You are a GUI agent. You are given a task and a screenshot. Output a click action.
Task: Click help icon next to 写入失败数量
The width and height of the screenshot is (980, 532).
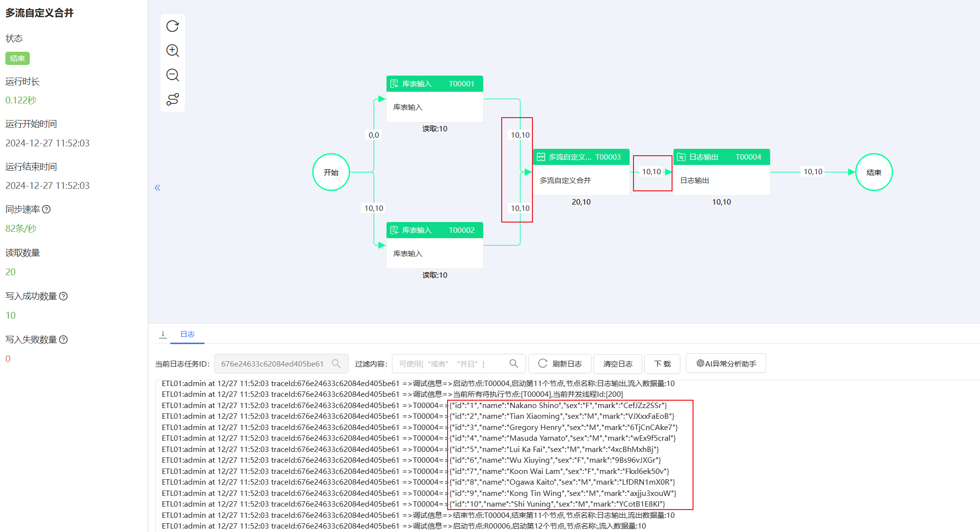[x=63, y=340]
